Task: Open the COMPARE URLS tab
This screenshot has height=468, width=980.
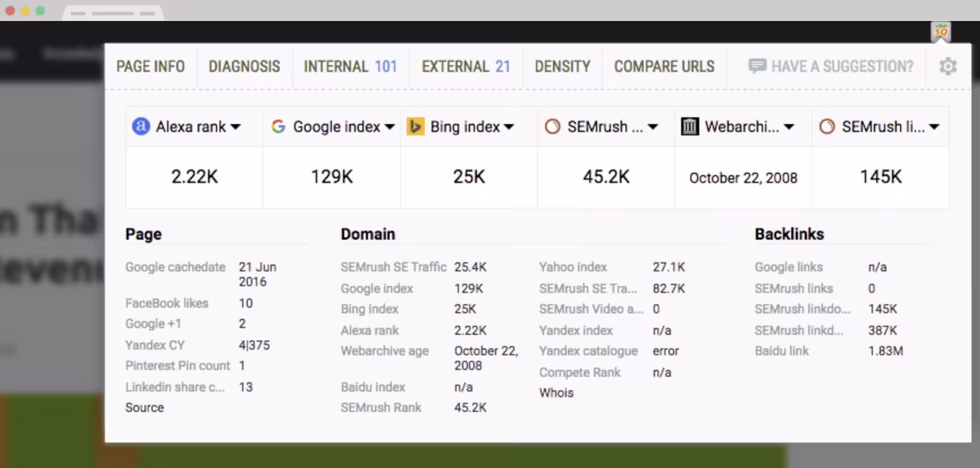Action: click(x=664, y=67)
